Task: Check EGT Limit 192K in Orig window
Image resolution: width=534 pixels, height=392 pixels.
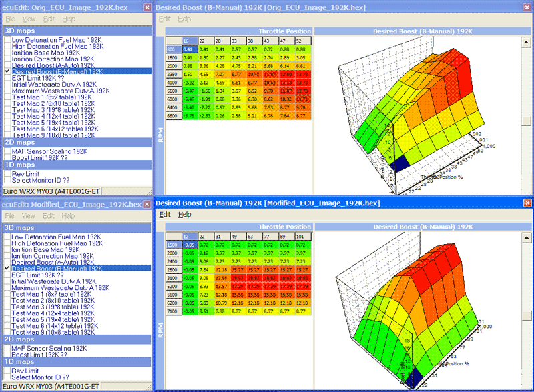Action: pos(7,78)
